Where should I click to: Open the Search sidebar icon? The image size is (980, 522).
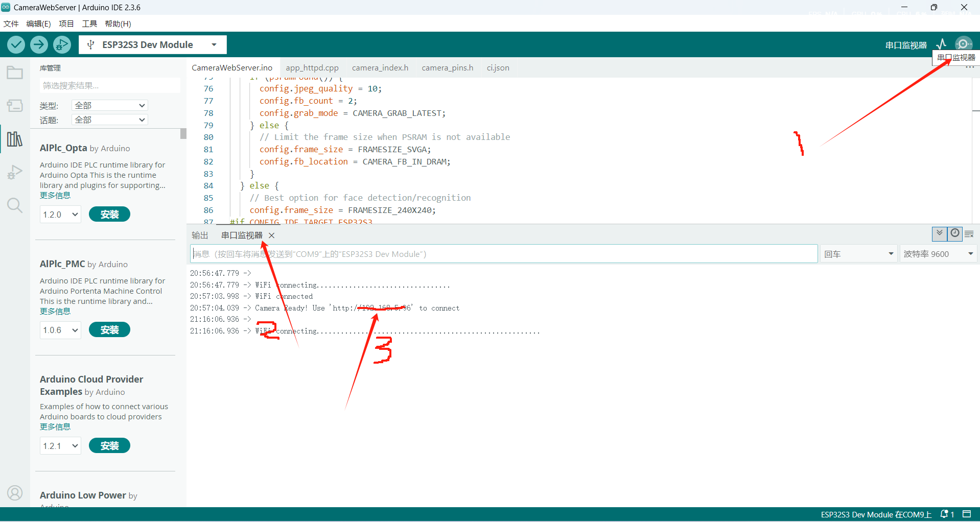coord(15,205)
